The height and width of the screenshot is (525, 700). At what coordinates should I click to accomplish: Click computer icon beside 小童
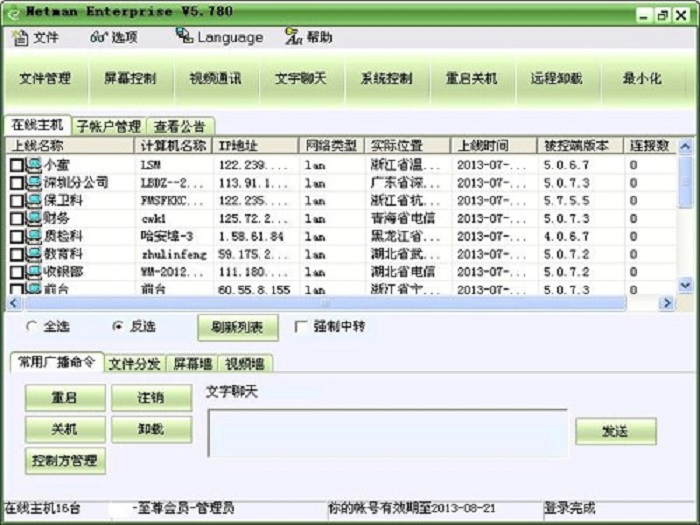33,165
